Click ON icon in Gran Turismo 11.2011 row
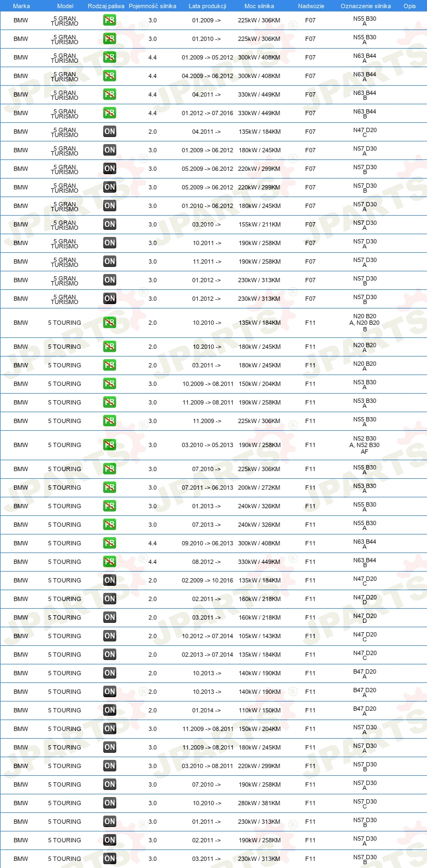Screen dimensions: 427x868 110,261
